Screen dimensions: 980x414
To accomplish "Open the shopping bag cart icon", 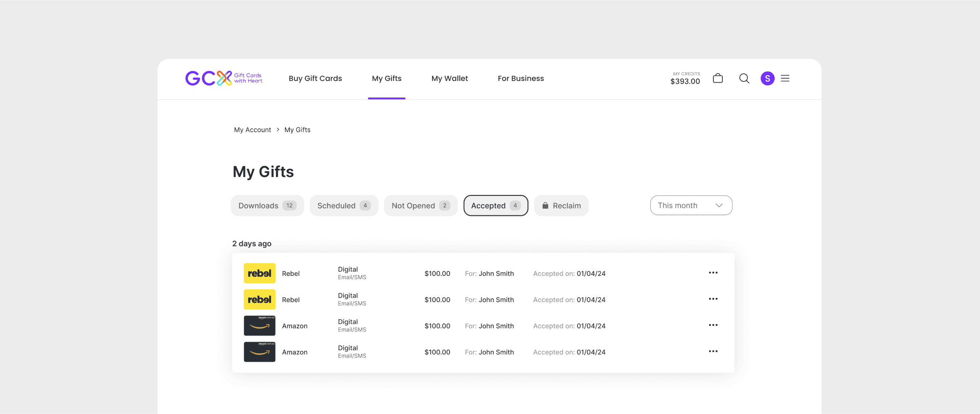I will click(x=717, y=78).
